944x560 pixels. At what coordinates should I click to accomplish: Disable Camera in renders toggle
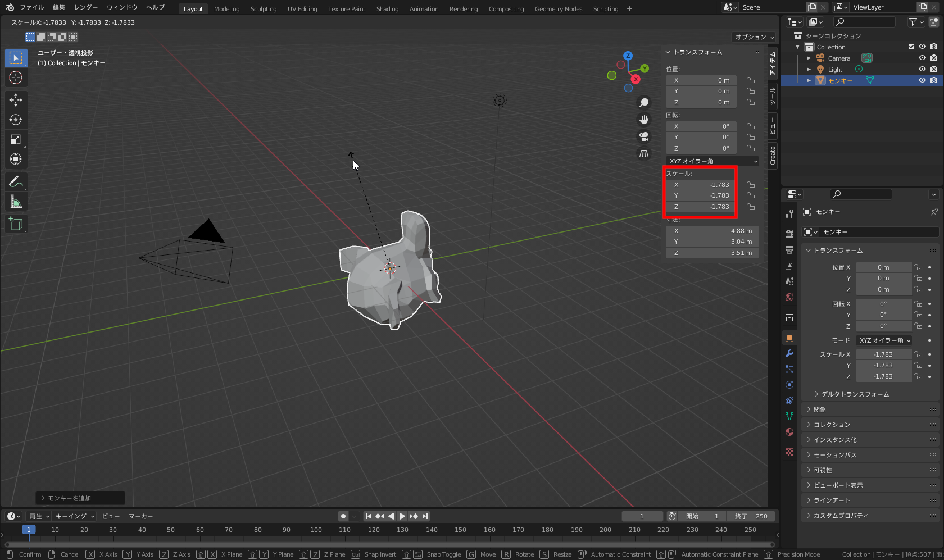point(934,58)
